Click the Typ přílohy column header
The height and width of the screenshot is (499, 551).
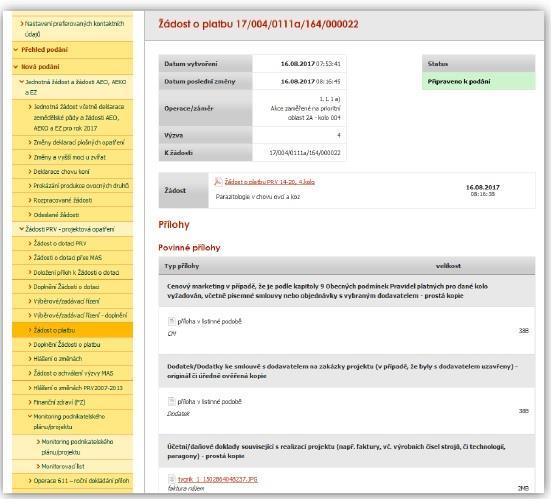pos(182,266)
